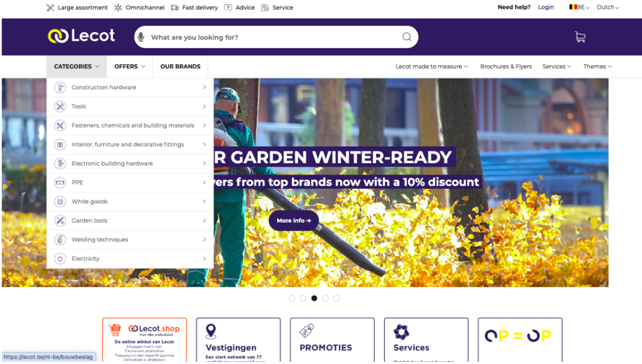
Task: Open the shopping cart icon
Action: [580, 37]
